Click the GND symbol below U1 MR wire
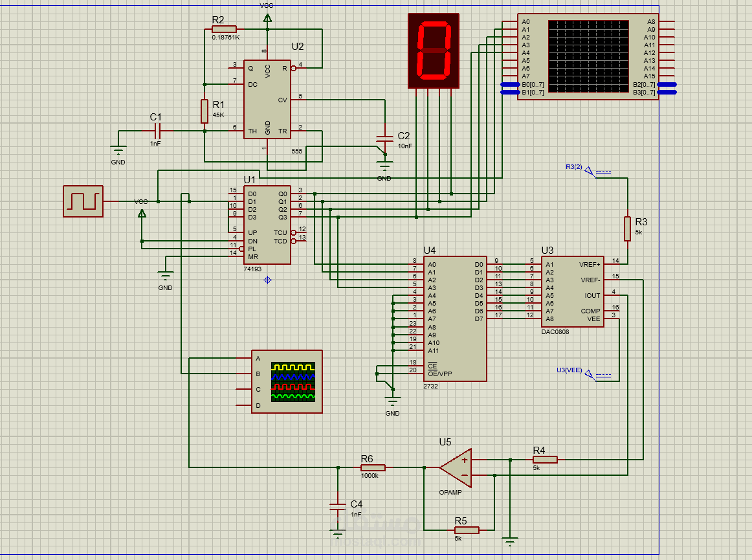This screenshot has height=560, width=752. click(166, 276)
